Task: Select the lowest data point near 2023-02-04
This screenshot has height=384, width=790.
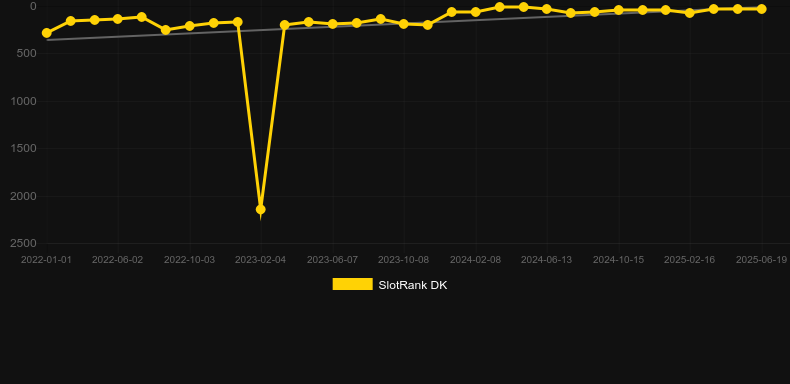Action: [260, 209]
